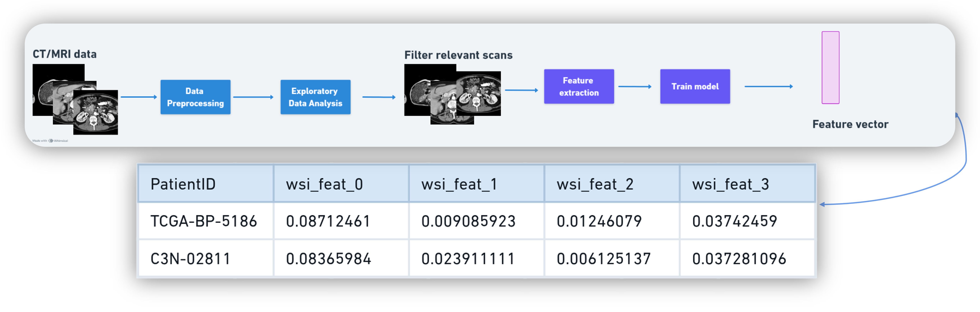This screenshot has width=980, height=312.
Task: Select the TCGA-BP-5186 patient cell
Action: pos(205,221)
